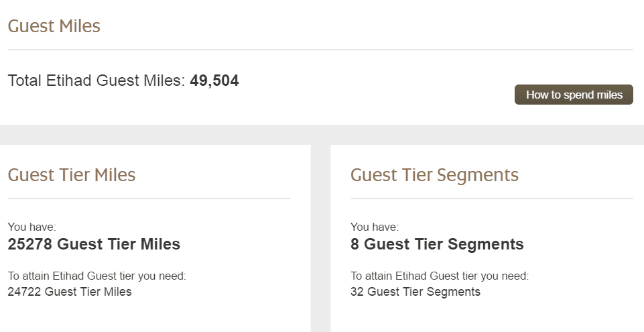The width and height of the screenshot is (644, 332).
Task: Click divider line under Guest Tier Segments heading
Action: [x=492, y=199]
